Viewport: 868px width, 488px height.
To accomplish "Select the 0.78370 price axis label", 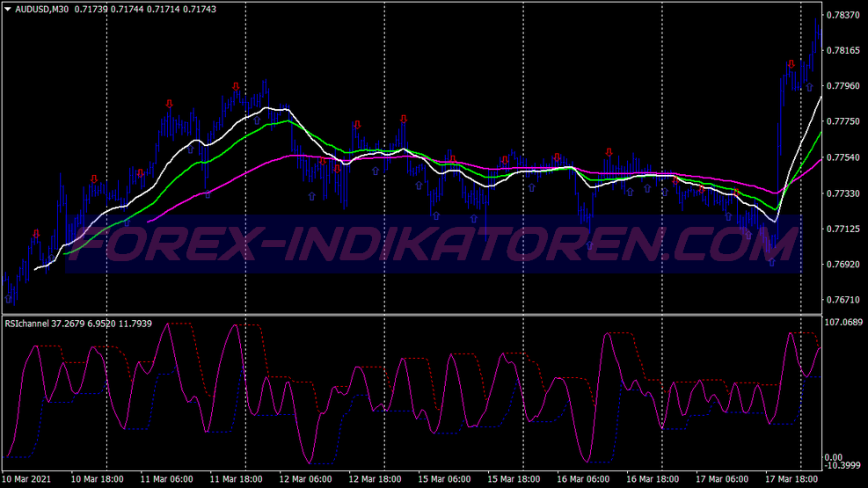I will click(x=843, y=15).
